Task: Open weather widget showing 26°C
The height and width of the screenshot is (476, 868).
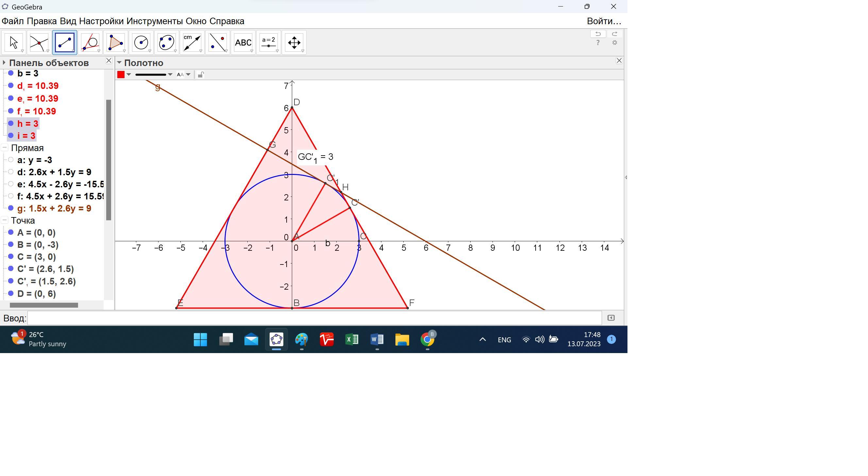Action: coord(38,339)
